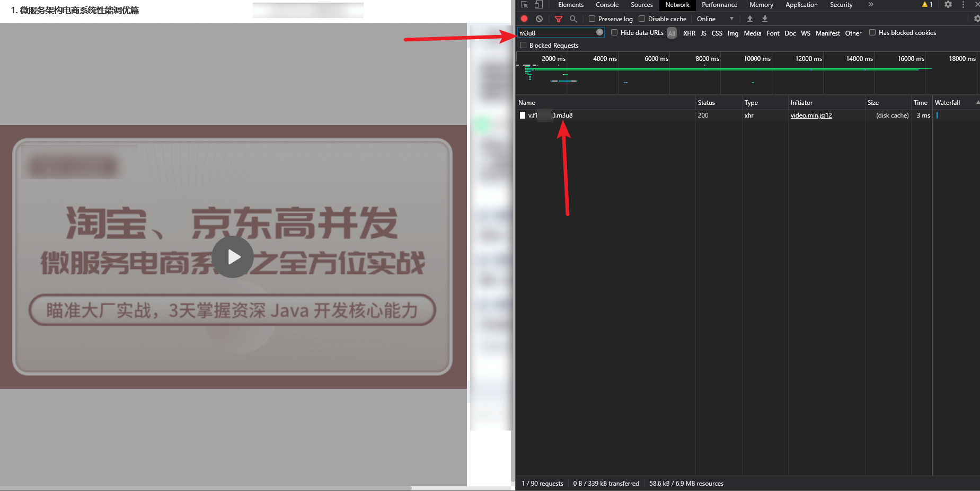
Task: Expand more DevTools tabs chevron
Action: pyautogui.click(x=870, y=5)
